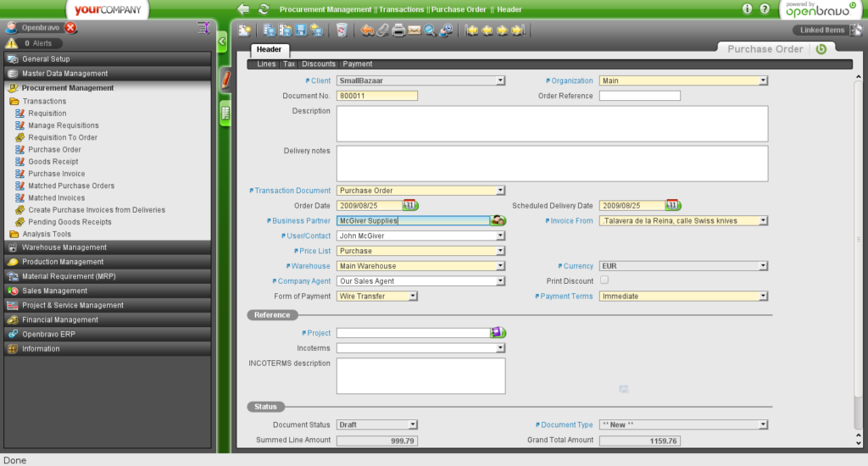
Task: Open the Business Partner selector icon
Action: pyautogui.click(x=498, y=220)
